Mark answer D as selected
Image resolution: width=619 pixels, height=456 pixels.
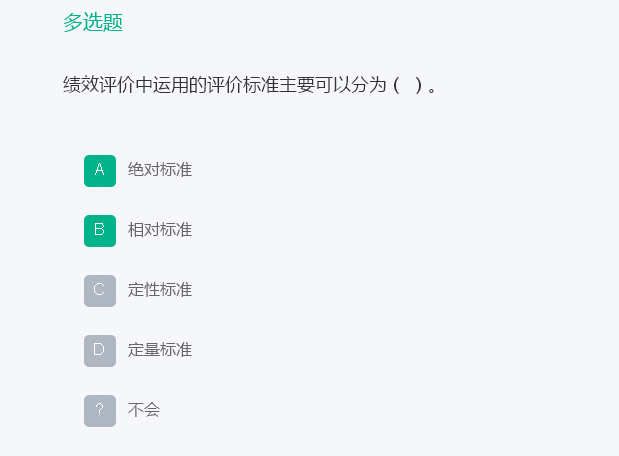click(x=100, y=351)
